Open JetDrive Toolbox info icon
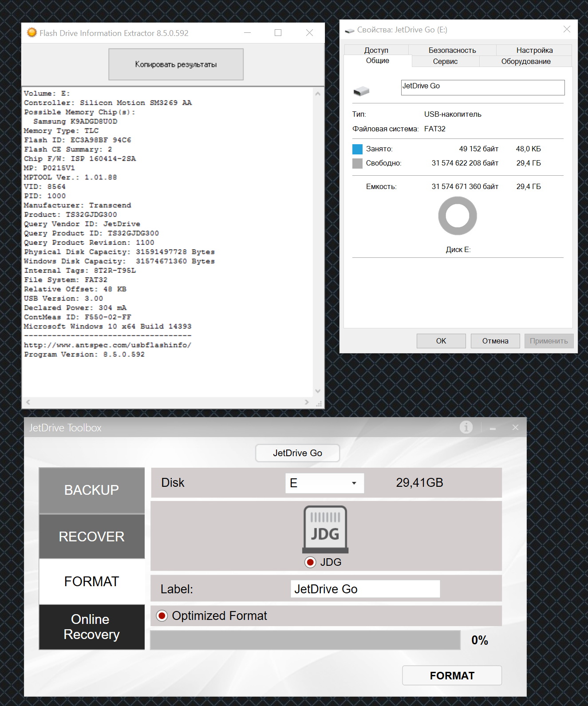Screen dimensions: 588x706 click(466, 427)
